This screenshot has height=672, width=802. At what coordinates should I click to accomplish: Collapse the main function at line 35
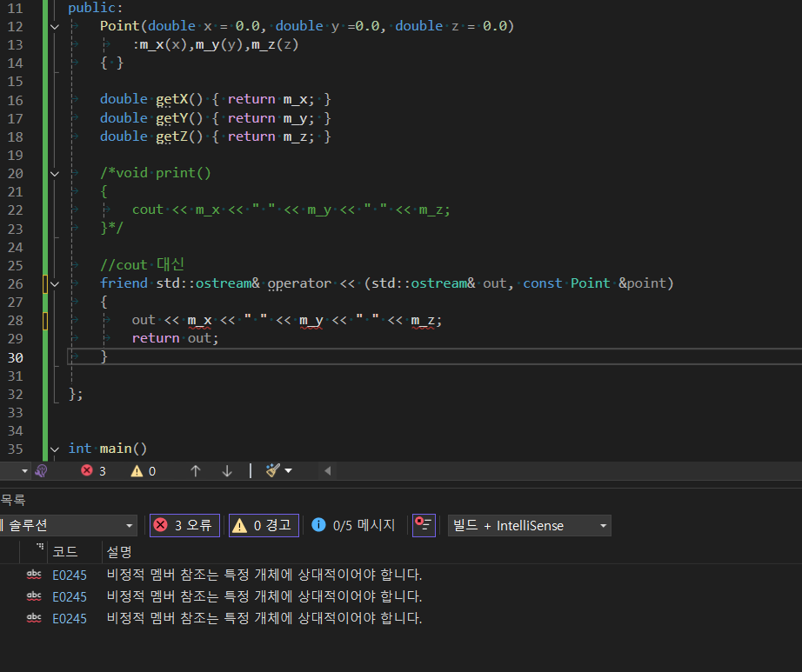[55, 449]
